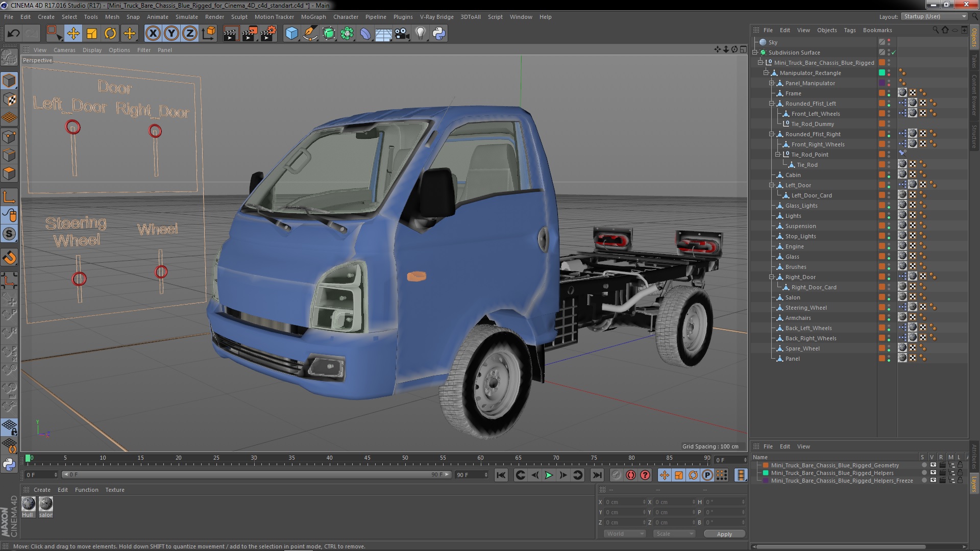
Task: Toggle visibility dots for Cabin object
Action: point(889,175)
